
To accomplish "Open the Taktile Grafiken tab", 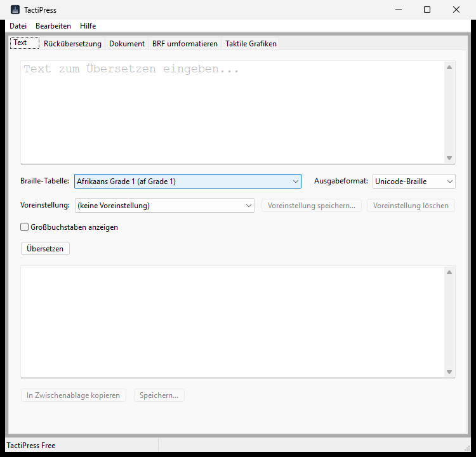I will pos(251,44).
